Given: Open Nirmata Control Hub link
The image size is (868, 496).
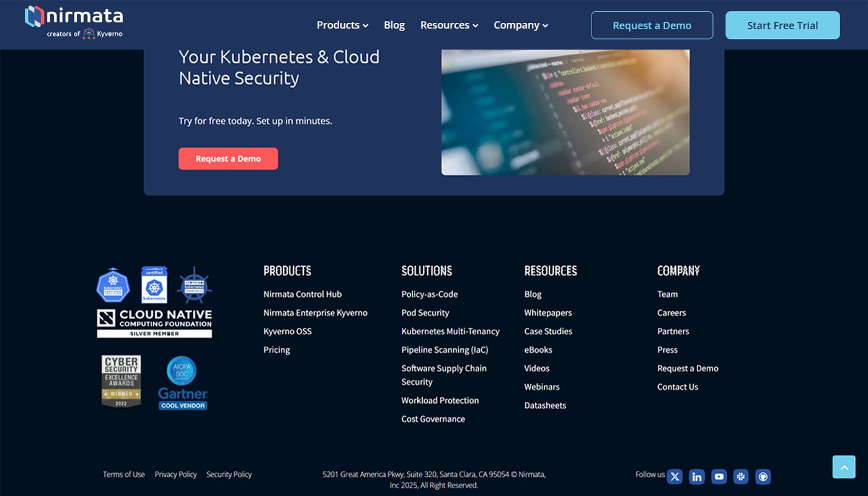Looking at the screenshot, I should click(303, 294).
